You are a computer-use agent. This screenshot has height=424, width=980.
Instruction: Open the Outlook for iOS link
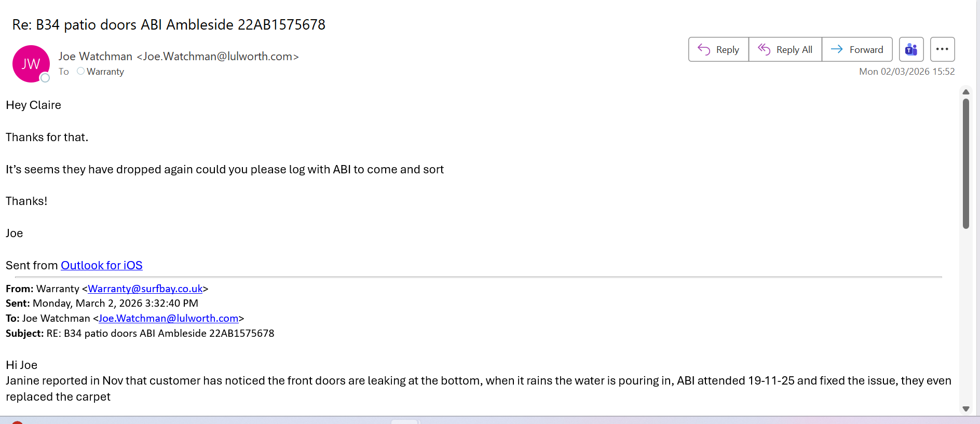coord(102,265)
